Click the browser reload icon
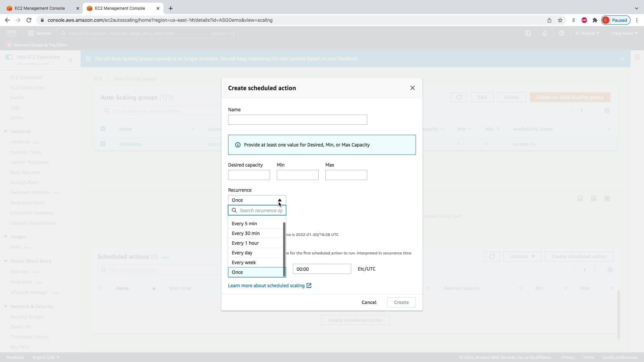Viewport: 644px width, 362px height. (x=29, y=20)
